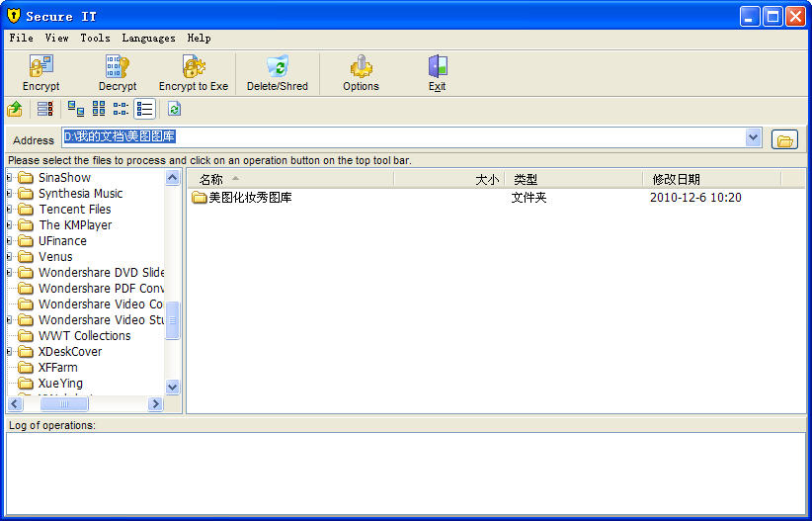Click the refresh file list icon

[x=174, y=109]
